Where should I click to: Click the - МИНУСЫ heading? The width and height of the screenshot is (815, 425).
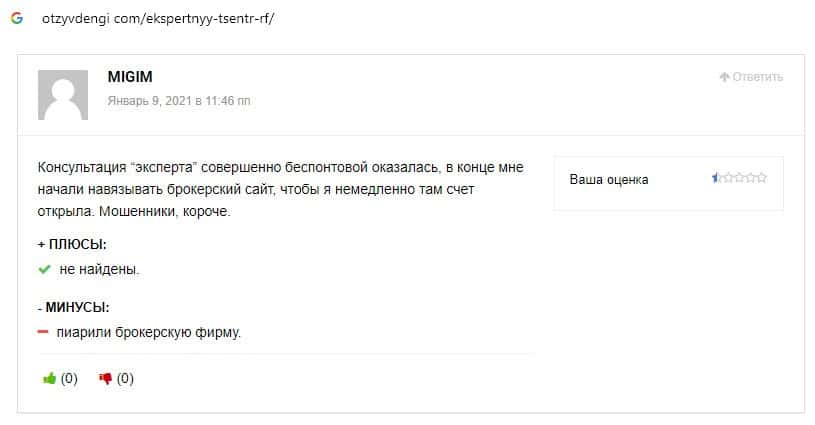coord(73,307)
